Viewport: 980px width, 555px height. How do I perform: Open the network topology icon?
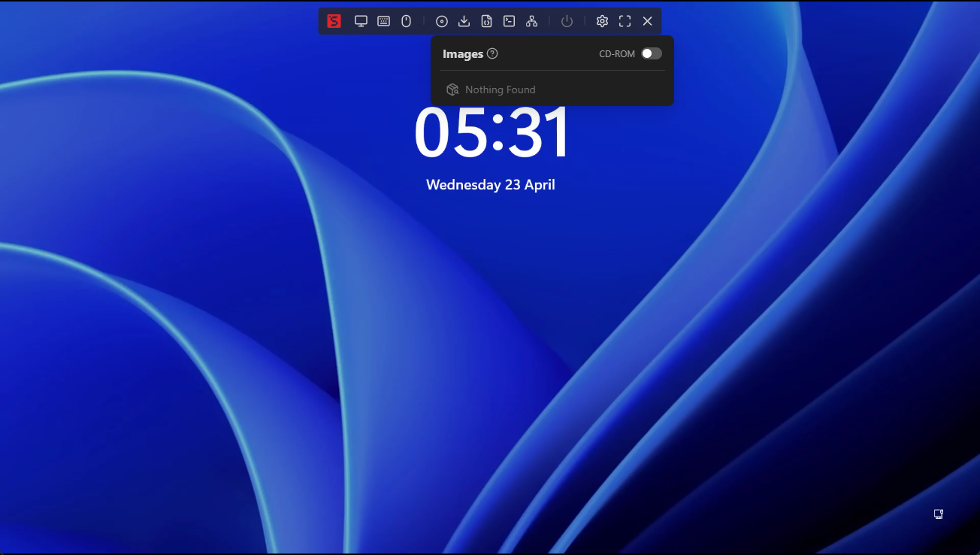click(531, 21)
